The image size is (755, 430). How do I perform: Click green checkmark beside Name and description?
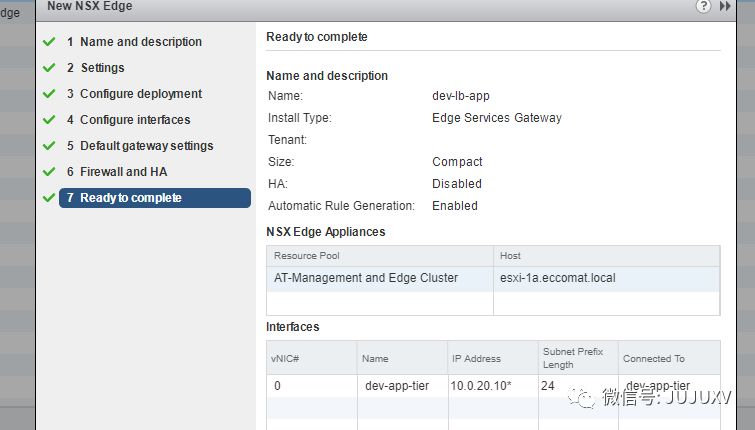[49, 42]
